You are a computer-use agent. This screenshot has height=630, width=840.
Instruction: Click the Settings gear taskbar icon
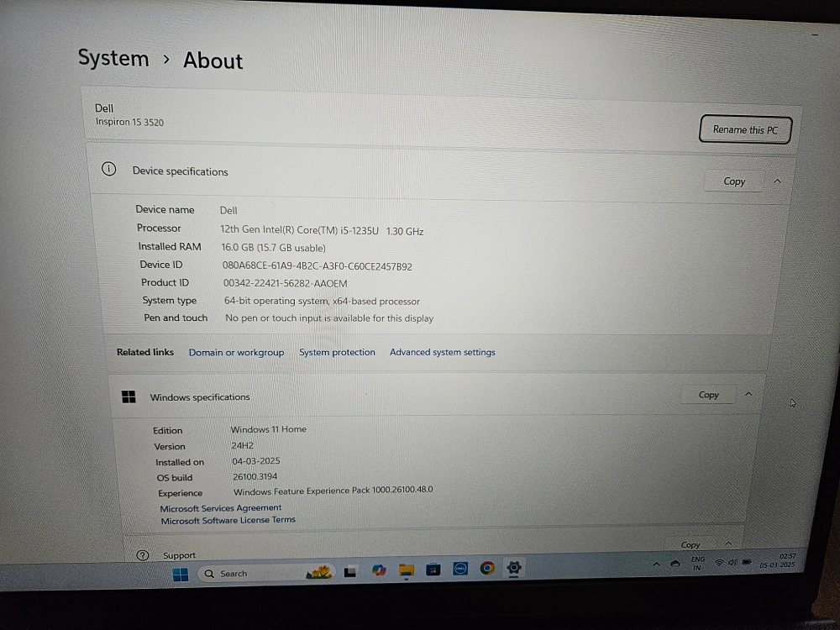pos(514,568)
